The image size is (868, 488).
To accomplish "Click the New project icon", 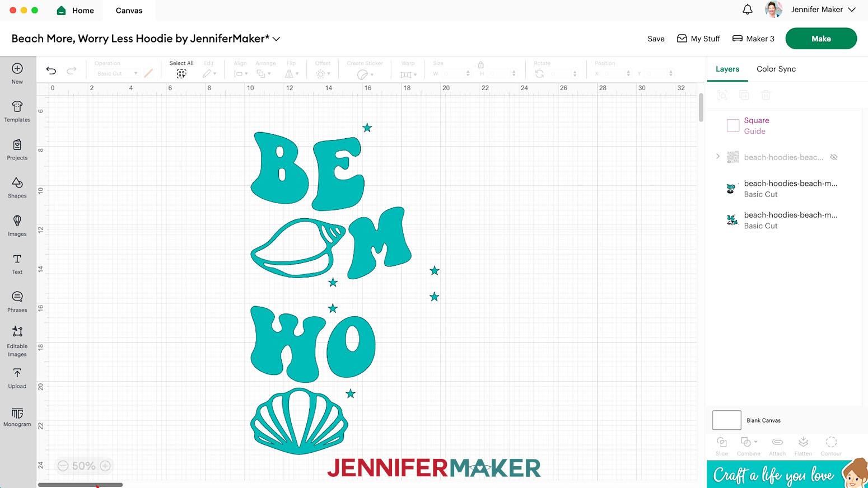I will pyautogui.click(x=17, y=73).
